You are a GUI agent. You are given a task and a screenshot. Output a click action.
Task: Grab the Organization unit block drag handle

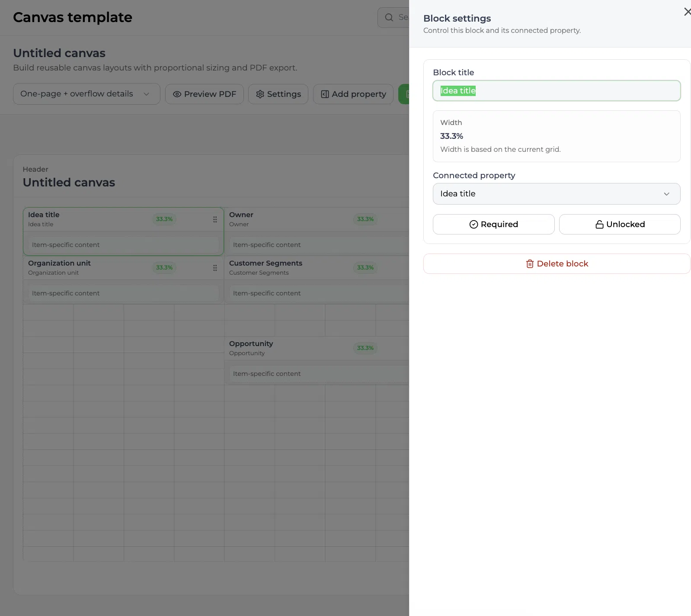coord(215,268)
